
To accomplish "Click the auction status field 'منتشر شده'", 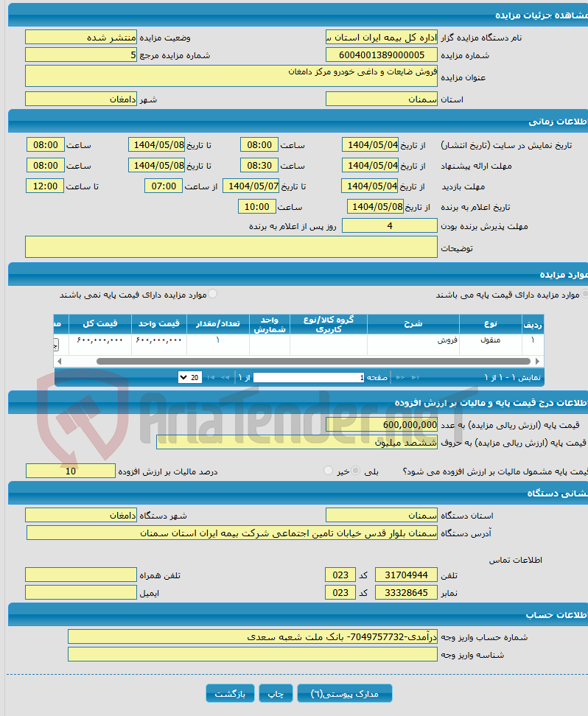I will click(81, 38).
